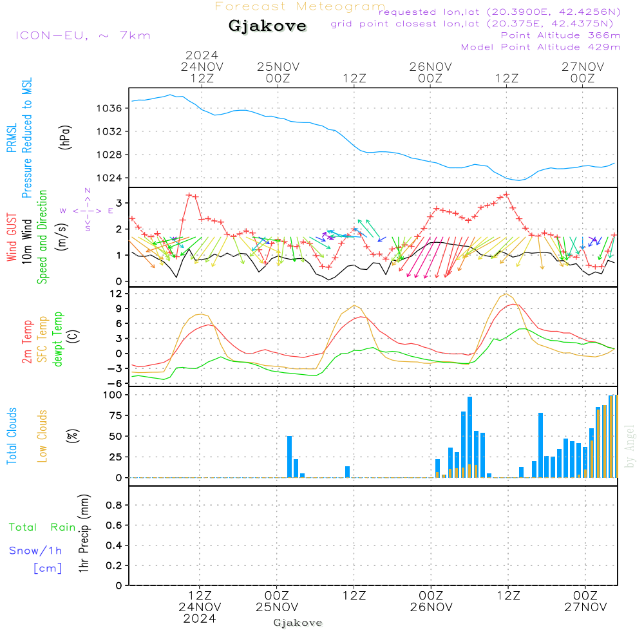Click the 12 on the temperature axis
Screen dimensions: 644x644
(116, 294)
